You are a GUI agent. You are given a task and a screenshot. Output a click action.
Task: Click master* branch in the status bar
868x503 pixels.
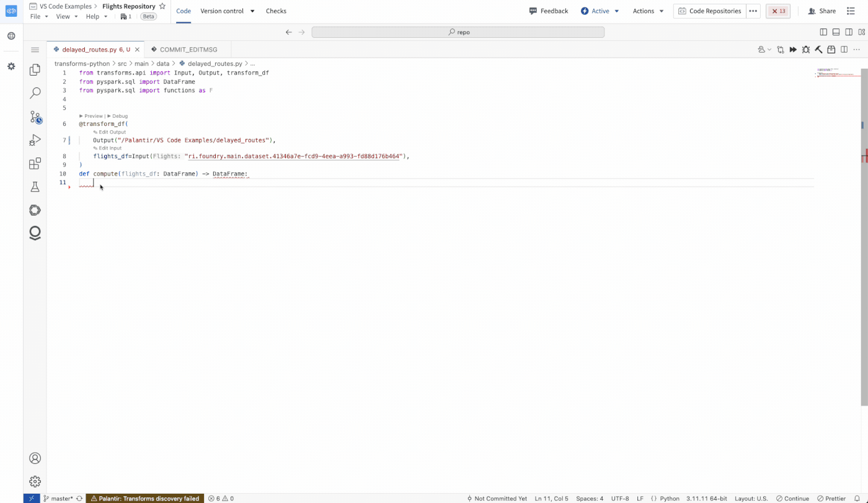coord(58,498)
